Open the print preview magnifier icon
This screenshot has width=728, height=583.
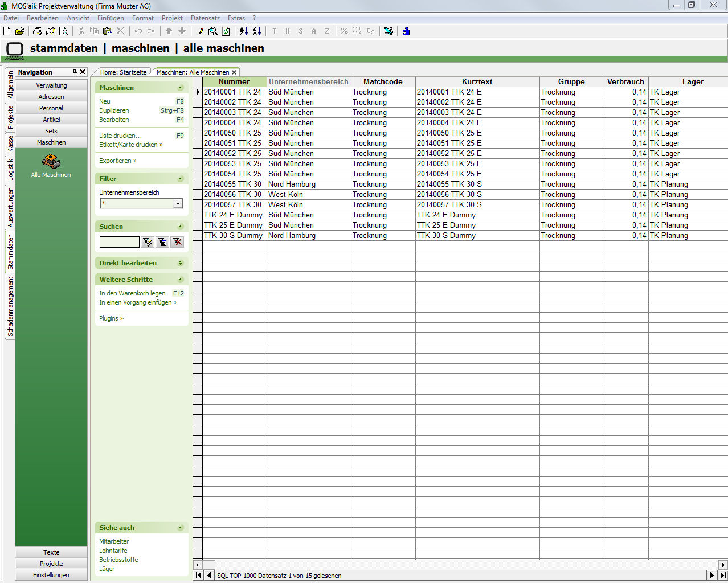64,31
